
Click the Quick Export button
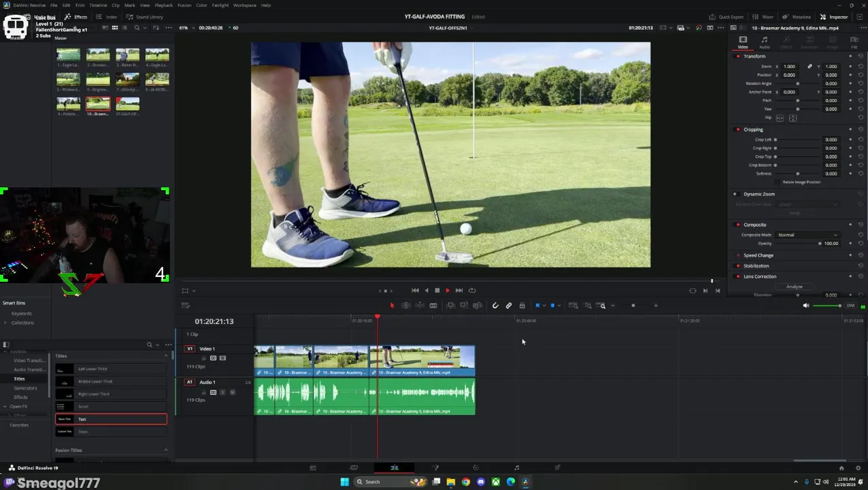(x=727, y=16)
